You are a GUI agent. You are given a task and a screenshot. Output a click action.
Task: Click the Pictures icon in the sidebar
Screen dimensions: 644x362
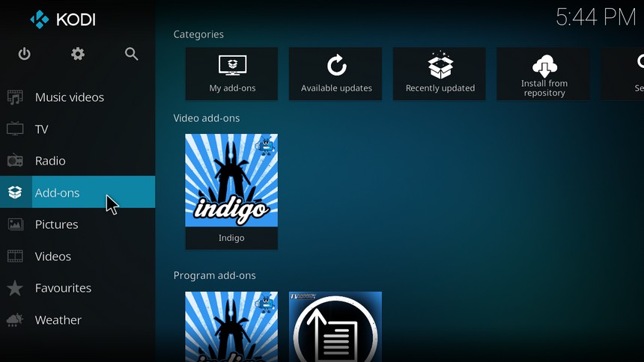(x=15, y=224)
